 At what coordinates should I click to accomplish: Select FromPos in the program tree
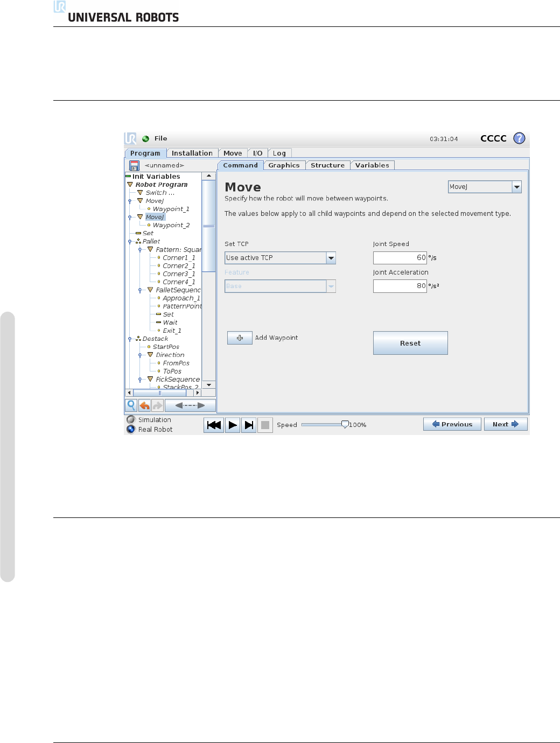pos(176,363)
